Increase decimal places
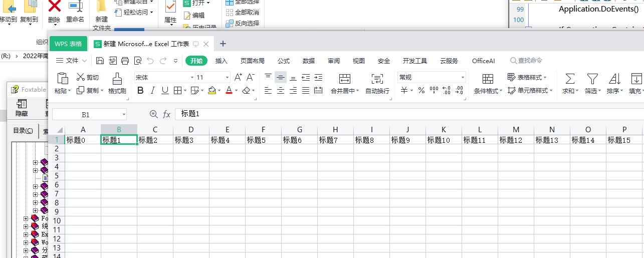The height and width of the screenshot is (258, 644). click(x=446, y=91)
